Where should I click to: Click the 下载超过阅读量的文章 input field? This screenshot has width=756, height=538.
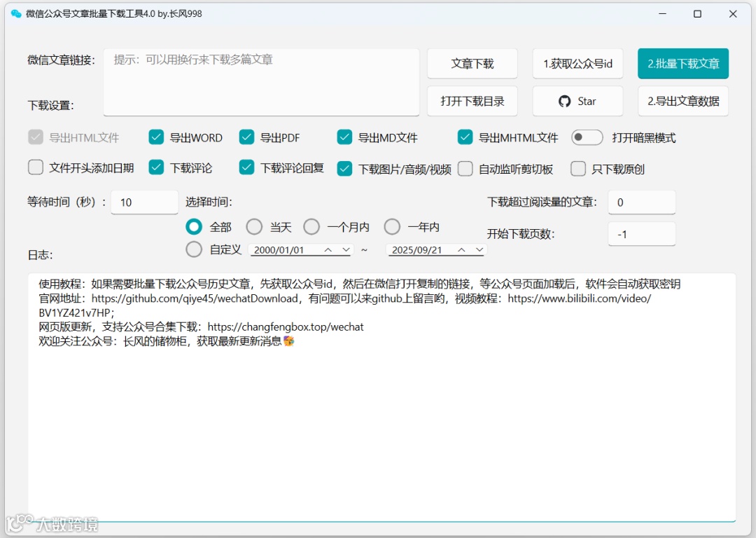(642, 202)
